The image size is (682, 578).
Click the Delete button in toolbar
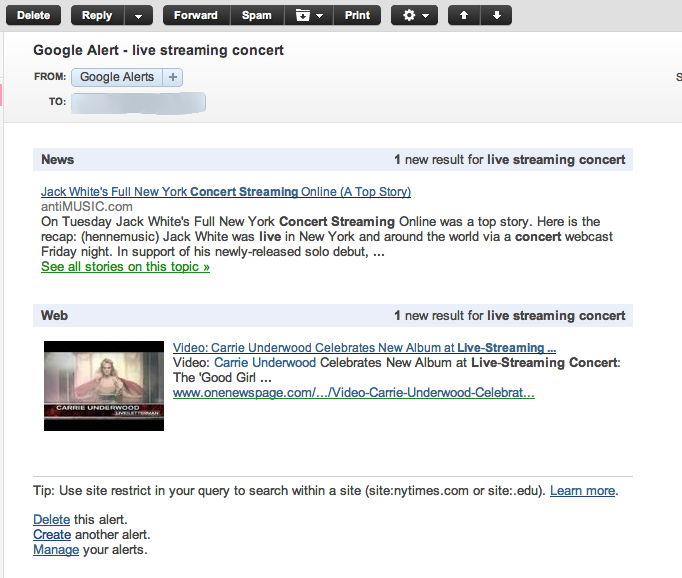coord(33,15)
